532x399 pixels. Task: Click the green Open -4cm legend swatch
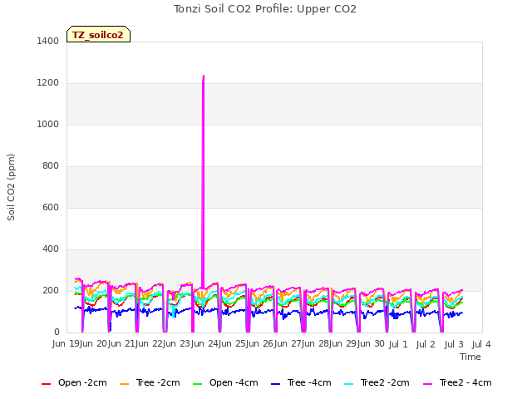[x=197, y=384]
